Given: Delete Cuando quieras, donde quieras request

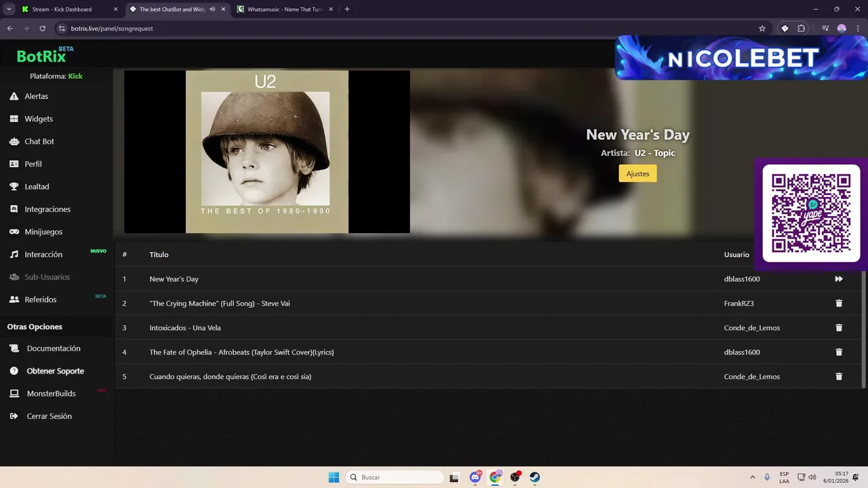Looking at the screenshot, I should (x=839, y=377).
